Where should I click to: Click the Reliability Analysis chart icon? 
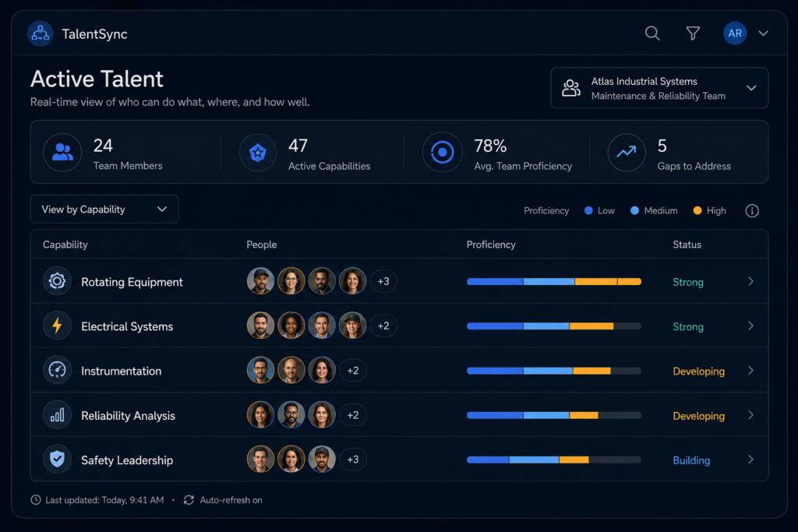point(57,415)
